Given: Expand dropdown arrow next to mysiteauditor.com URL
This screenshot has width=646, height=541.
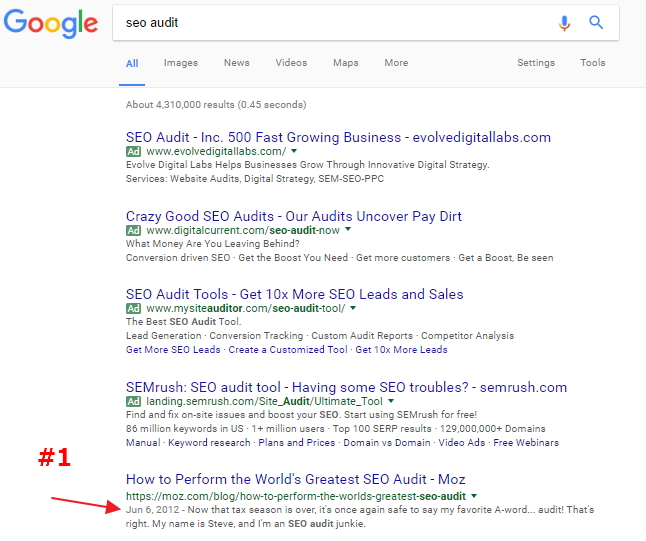Looking at the screenshot, I should (353, 307).
